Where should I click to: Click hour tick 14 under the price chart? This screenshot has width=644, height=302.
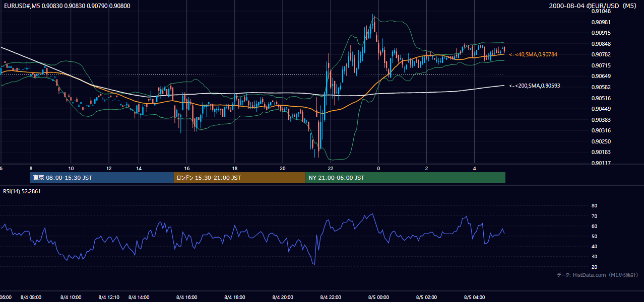pos(139,169)
